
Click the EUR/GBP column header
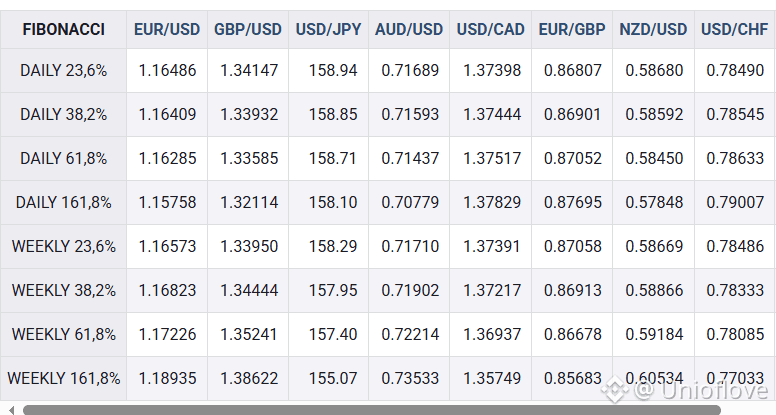[572, 29]
